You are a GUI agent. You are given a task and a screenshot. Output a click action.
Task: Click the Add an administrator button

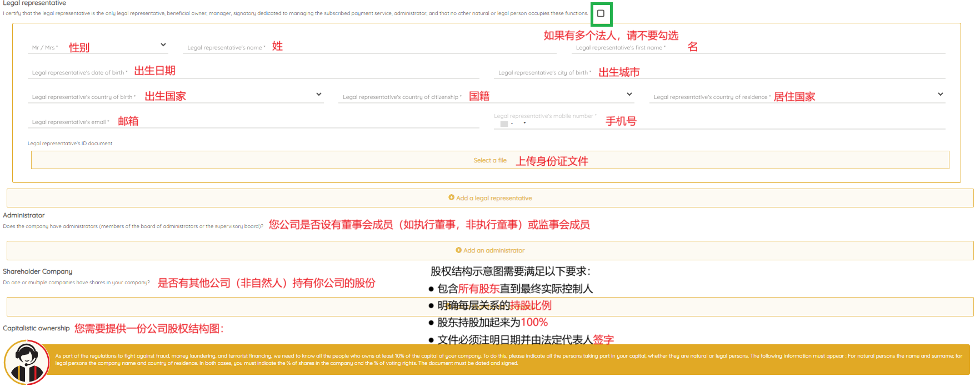point(489,250)
